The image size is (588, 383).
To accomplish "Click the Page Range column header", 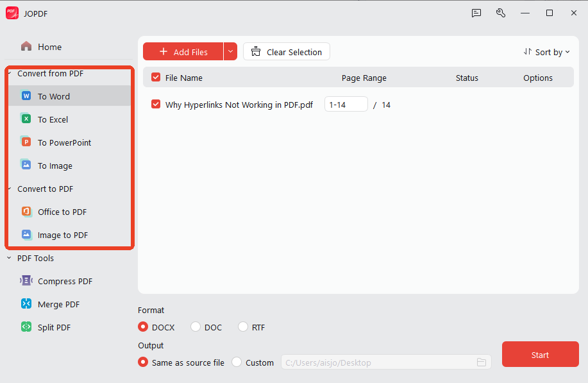I will [x=364, y=78].
